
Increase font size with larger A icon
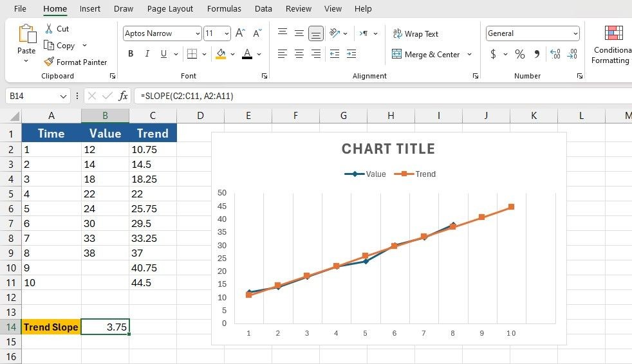tap(240, 33)
